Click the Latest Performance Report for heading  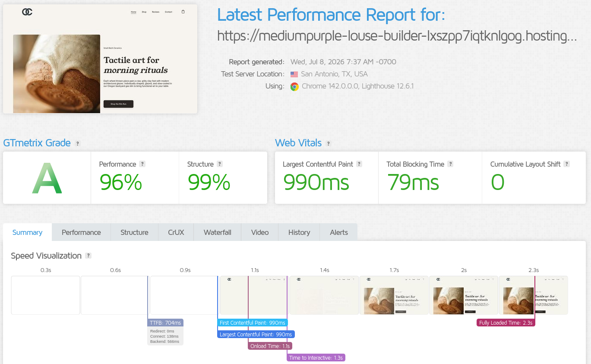tap(331, 15)
